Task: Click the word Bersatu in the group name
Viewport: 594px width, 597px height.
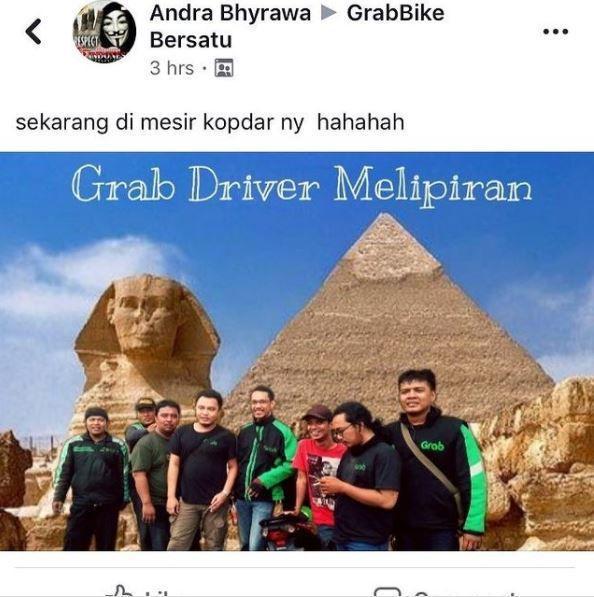Action: (191, 40)
